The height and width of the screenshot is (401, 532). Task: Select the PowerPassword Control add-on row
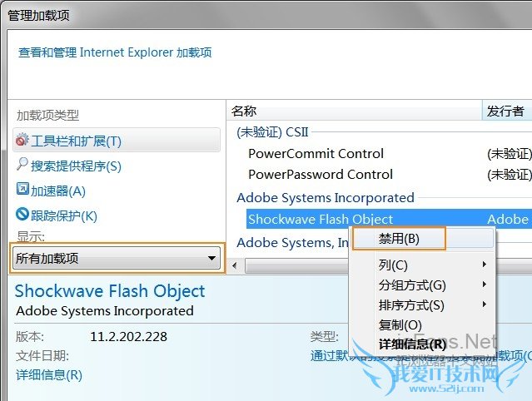[x=320, y=175]
